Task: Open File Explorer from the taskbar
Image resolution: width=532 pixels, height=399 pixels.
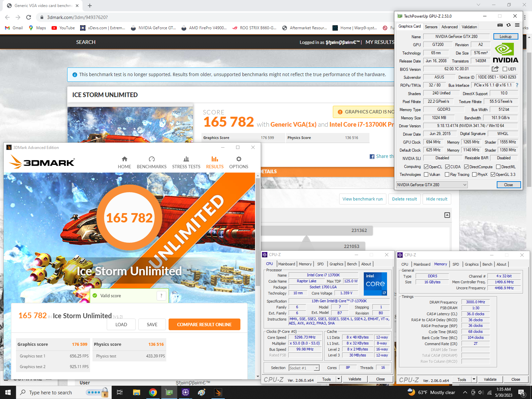Action: 136,392
